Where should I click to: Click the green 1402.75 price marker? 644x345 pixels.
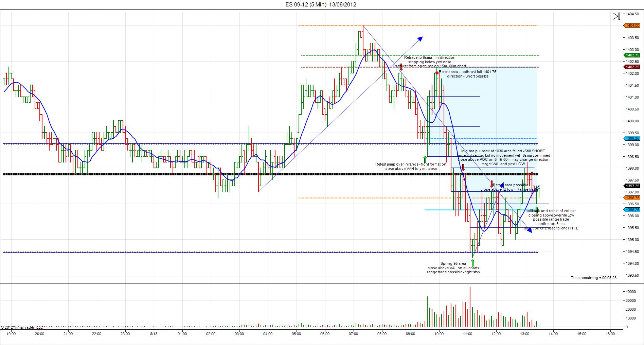(x=632, y=55)
